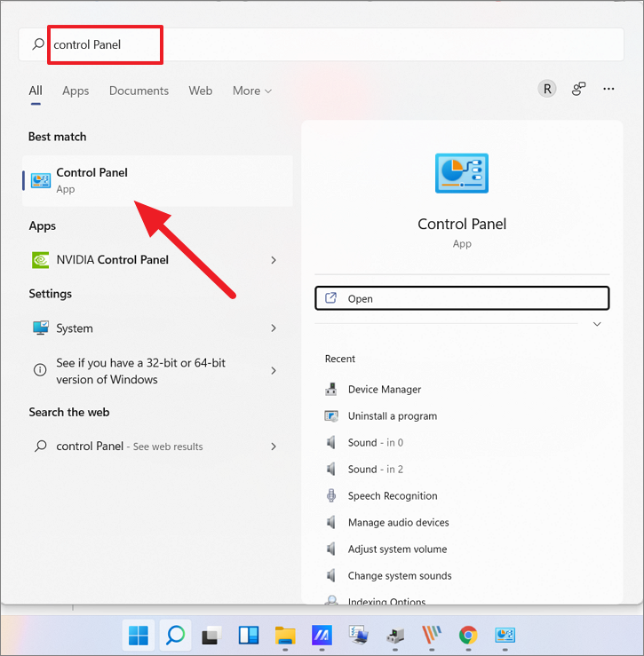Click the large Control Panel preview icon

462,173
